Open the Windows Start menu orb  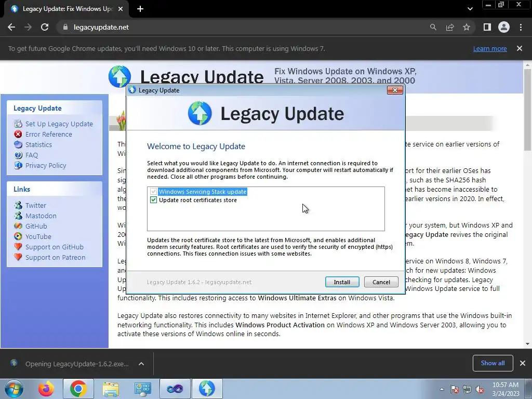(x=14, y=389)
